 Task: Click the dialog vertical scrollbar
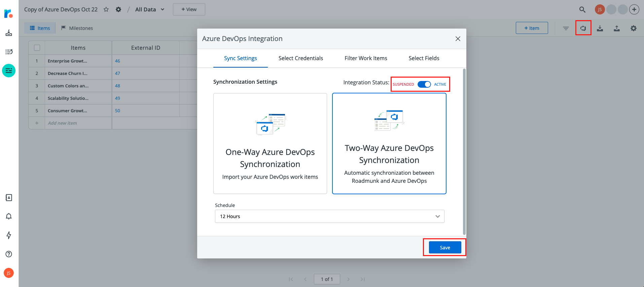464,152
